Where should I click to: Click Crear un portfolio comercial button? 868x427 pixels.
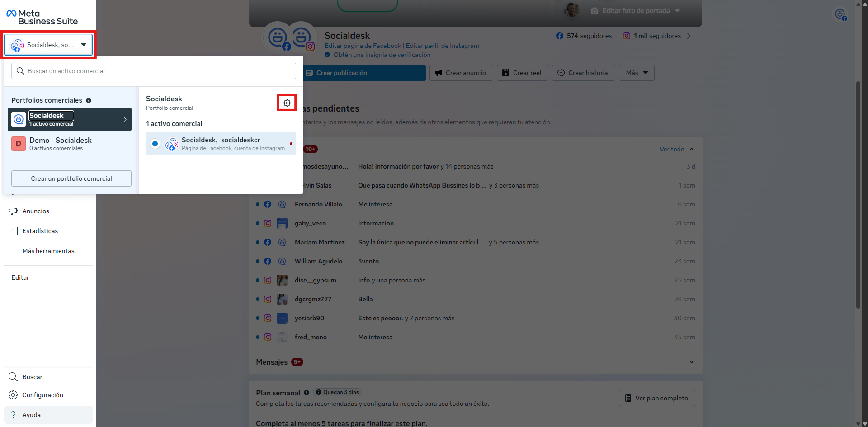[71, 178]
